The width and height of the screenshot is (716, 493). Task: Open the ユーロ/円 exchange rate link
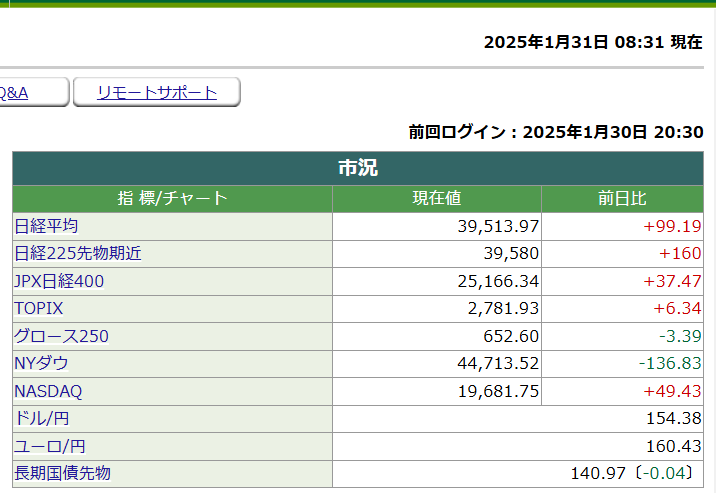[x=49, y=446]
